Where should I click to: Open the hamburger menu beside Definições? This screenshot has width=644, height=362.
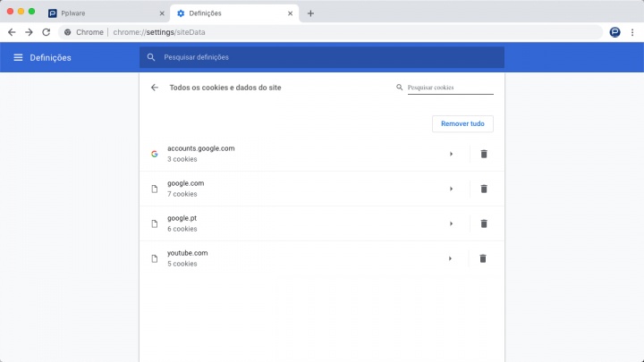pos(18,57)
